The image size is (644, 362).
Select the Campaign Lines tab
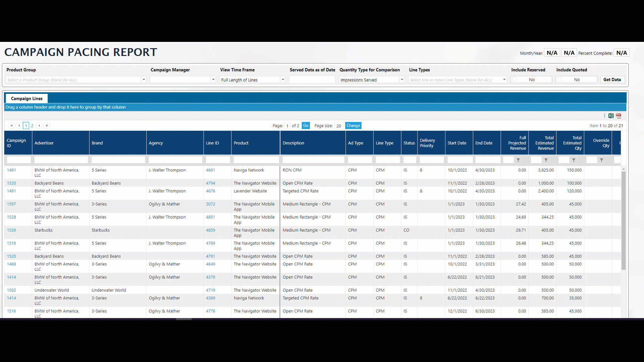coord(26,99)
